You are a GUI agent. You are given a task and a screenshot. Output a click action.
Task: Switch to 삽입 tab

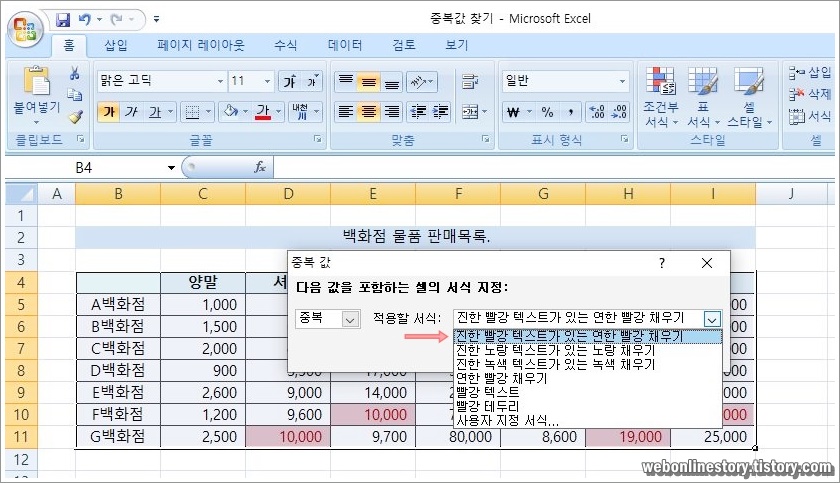pos(116,46)
